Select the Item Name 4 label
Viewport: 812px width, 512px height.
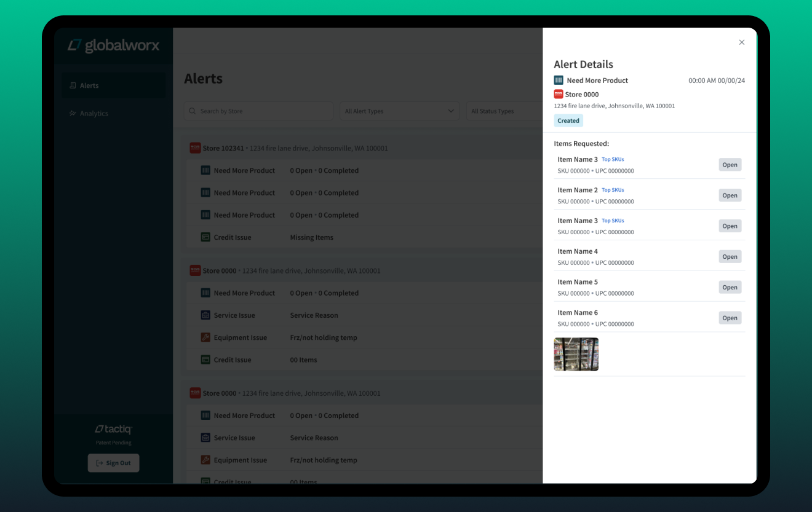(x=578, y=251)
